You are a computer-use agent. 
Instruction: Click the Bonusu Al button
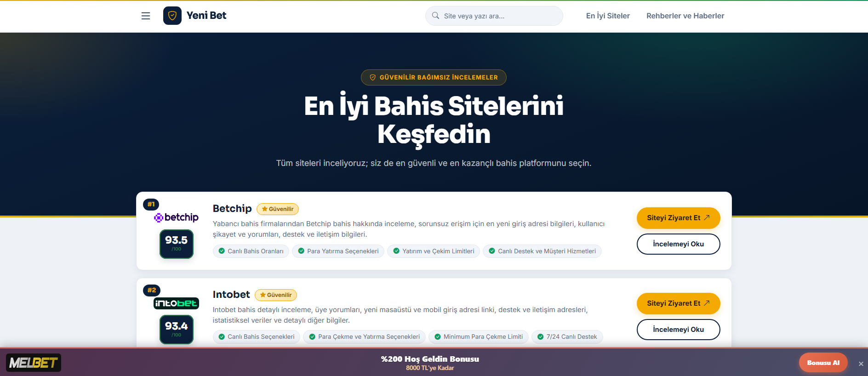823,363
